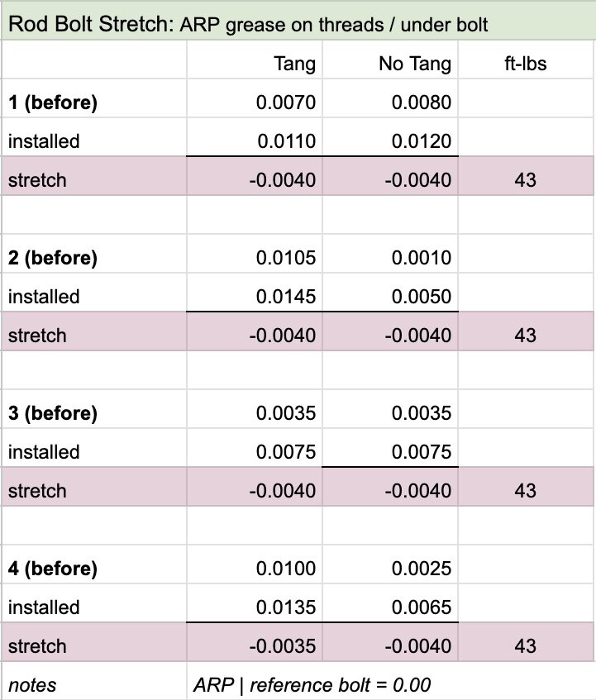The width and height of the screenshot is (596, 700).
Task: Select the Rod Bolt Stretch title cell
Action: (248, 25)
